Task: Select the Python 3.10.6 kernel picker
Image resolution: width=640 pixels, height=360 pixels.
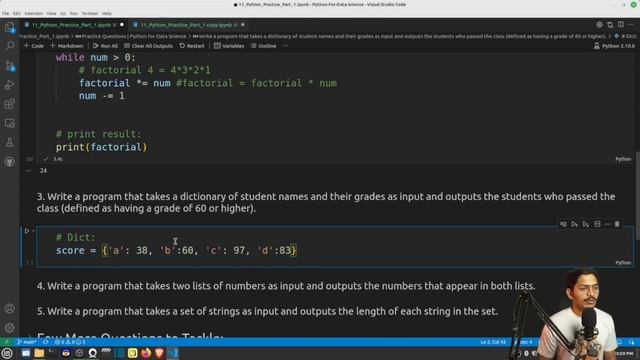Action: tap(614, 46)
